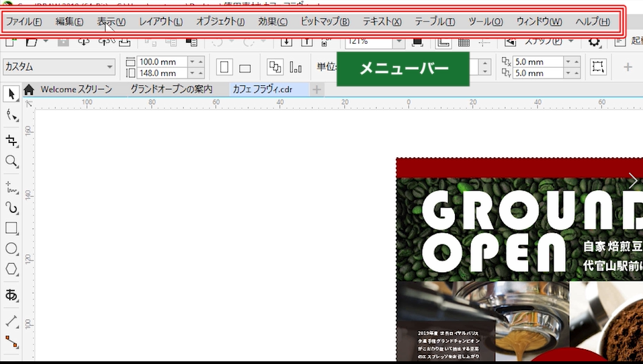This screenshot has width=643, height=364.
Task: Select the Ellipse tool
Action: click(x=11, y=248)
